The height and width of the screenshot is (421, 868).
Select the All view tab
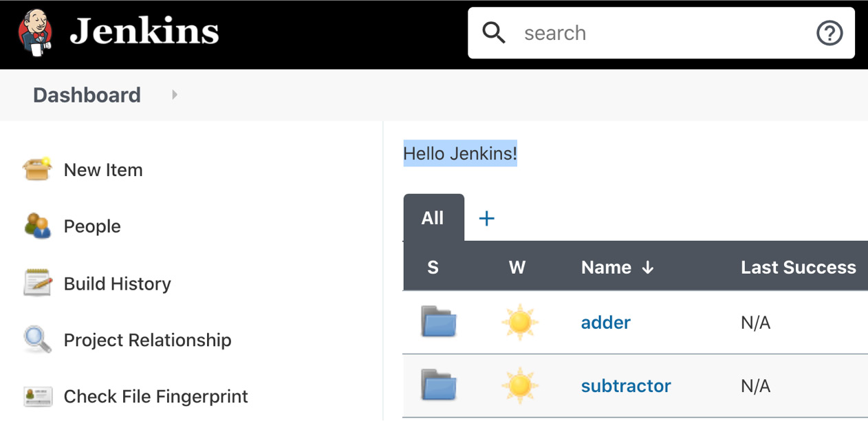point(433,218)
